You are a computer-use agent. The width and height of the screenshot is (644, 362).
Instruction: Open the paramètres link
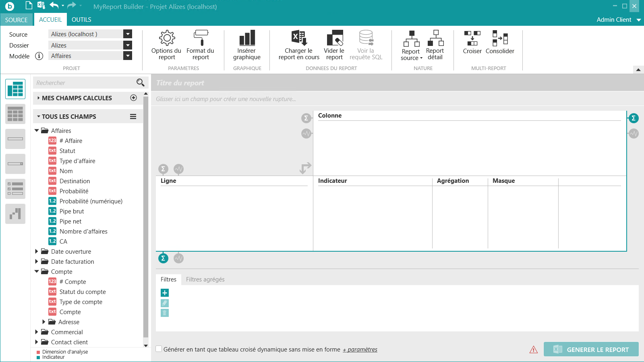coord(360,350)
